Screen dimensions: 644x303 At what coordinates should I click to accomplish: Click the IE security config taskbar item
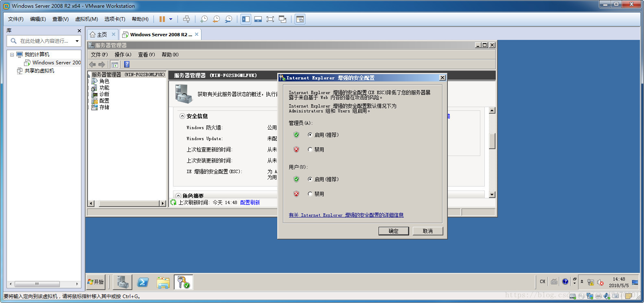coord(183,282)
